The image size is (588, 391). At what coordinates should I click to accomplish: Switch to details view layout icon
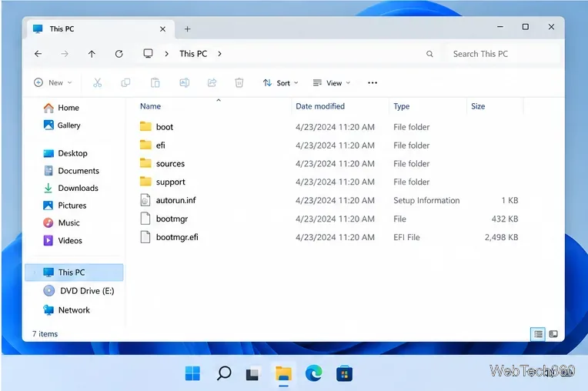(538, 333)
